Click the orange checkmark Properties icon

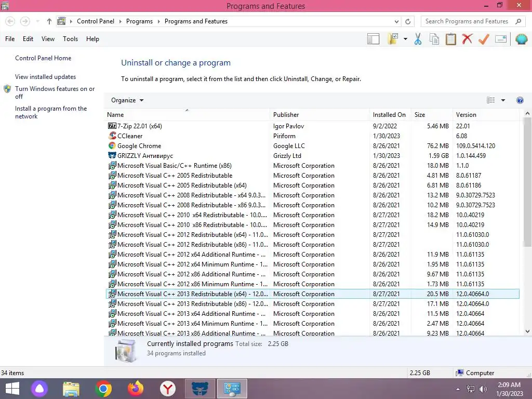coord(484,39)
